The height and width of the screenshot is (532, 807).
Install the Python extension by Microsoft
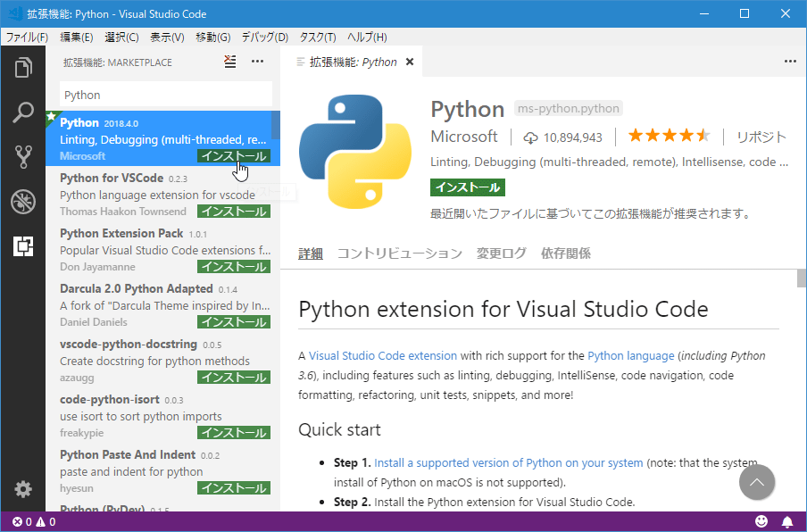click(233, 155)
